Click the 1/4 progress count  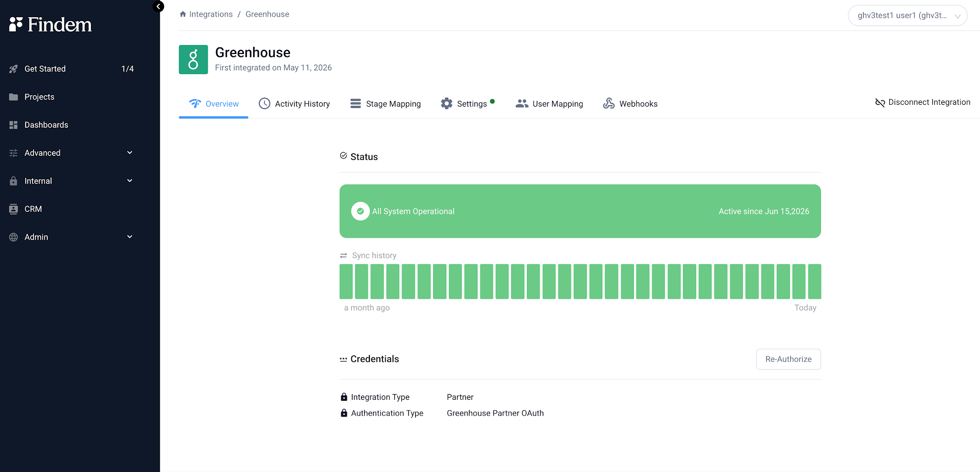127,69
